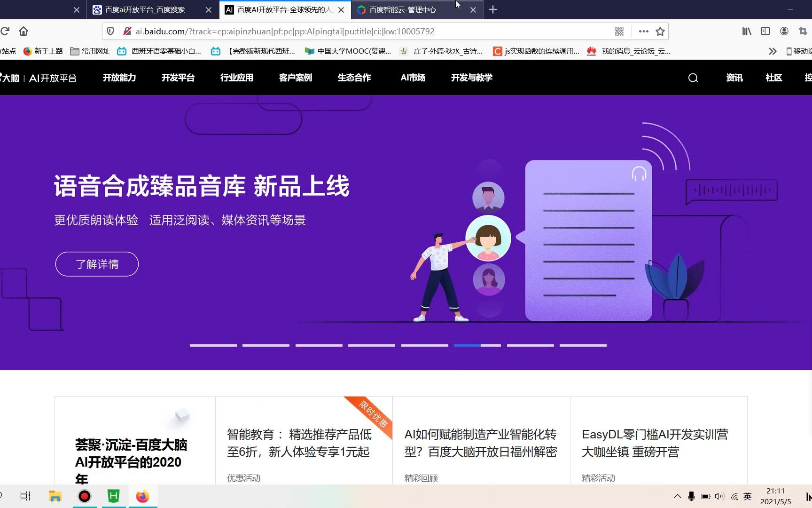Open the 移动设备 bookmarks entry
This screenshot has width=812, height=508.
click(x=799, y=51)
